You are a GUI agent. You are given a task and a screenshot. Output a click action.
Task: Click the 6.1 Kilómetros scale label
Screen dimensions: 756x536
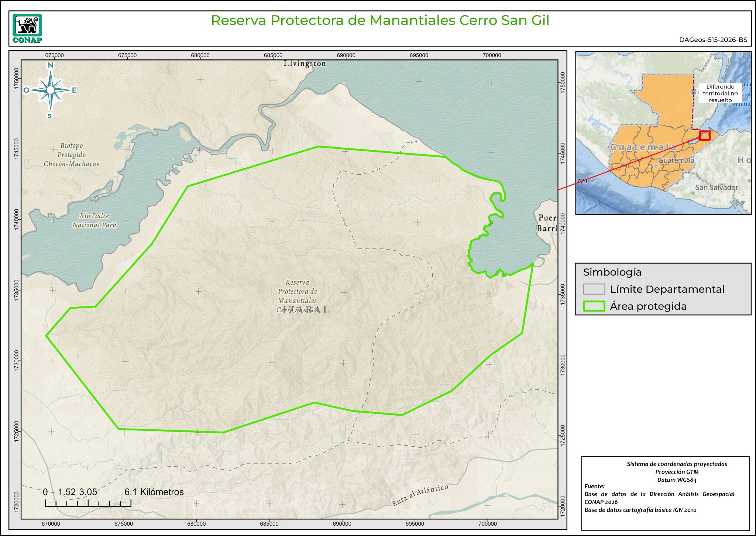[154, 492]
